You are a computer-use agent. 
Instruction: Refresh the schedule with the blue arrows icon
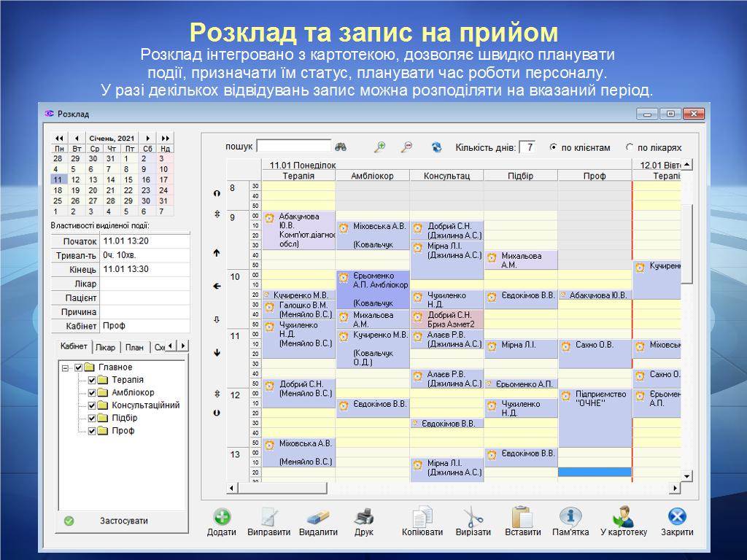point(436,147)
